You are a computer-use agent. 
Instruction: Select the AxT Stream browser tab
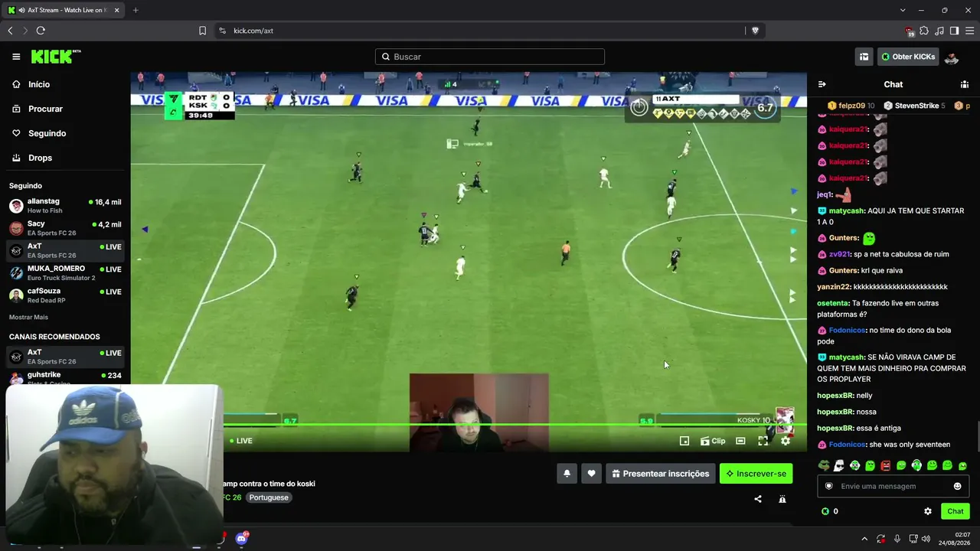coord(63,10)
